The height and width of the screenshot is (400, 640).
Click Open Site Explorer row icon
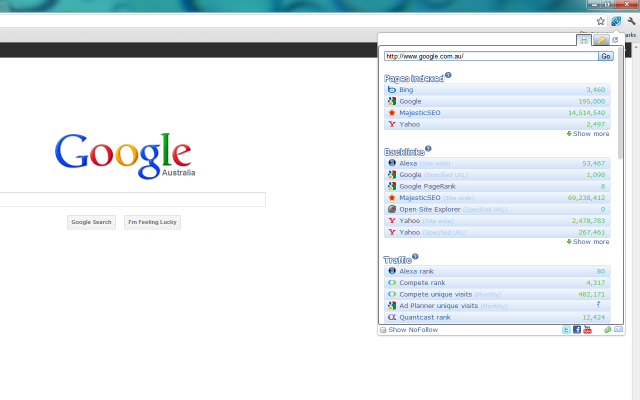tap(392, 209)
